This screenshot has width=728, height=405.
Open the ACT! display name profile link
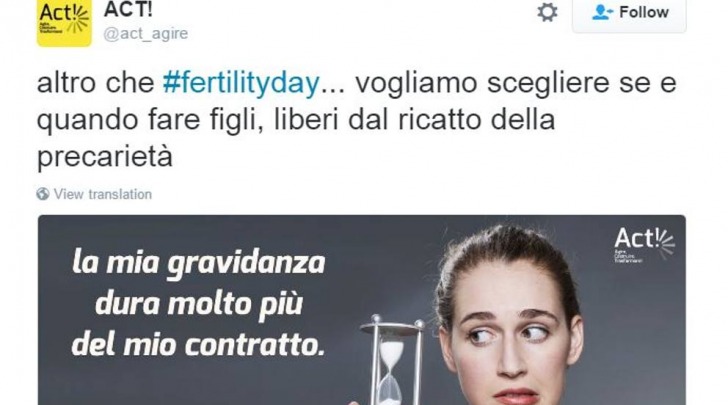(x=128, y=10)
